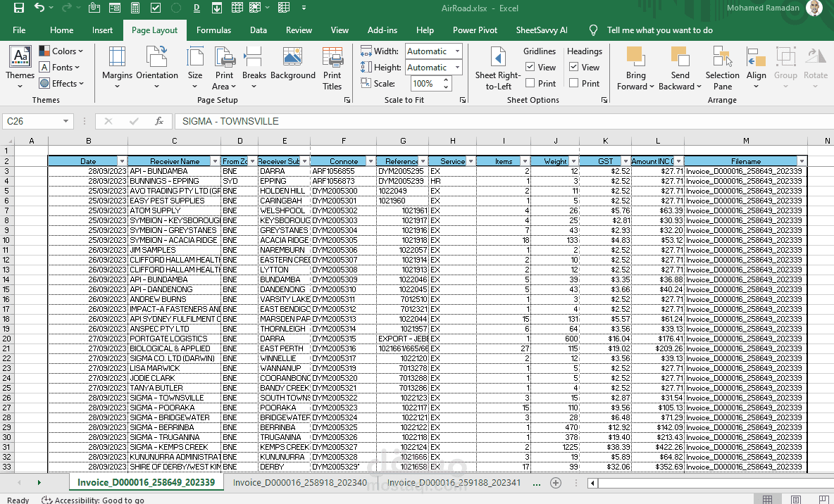This screenshot has height=504, width=834.
Task: Click account name Mohamed Ramadan
Action: [x=763, y=8]
